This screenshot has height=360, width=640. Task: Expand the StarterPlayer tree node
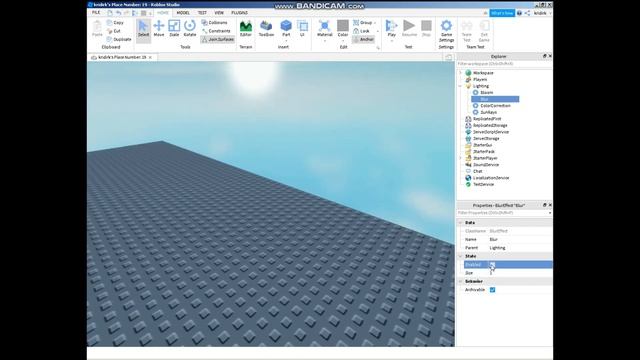coord(461,158)
